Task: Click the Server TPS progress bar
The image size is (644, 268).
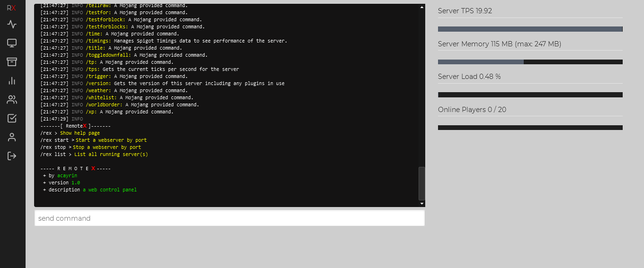Action: (530, 29)
